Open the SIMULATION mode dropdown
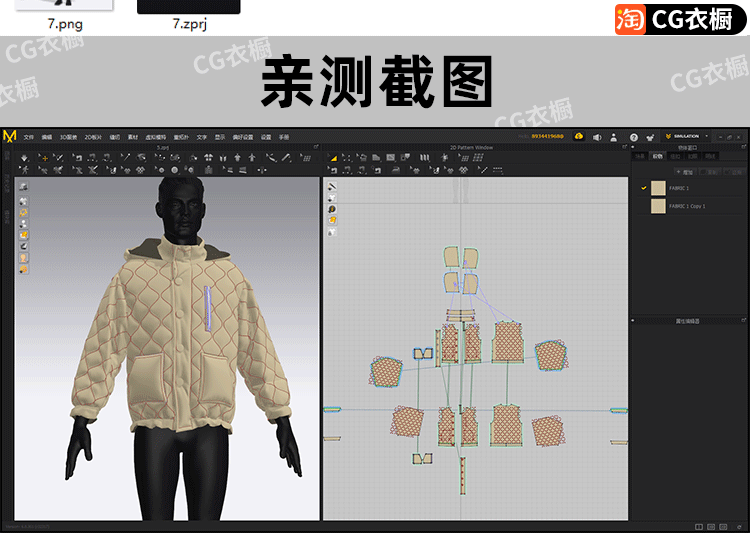This screenshot has width=750, height=534. (x=687, y=136)
